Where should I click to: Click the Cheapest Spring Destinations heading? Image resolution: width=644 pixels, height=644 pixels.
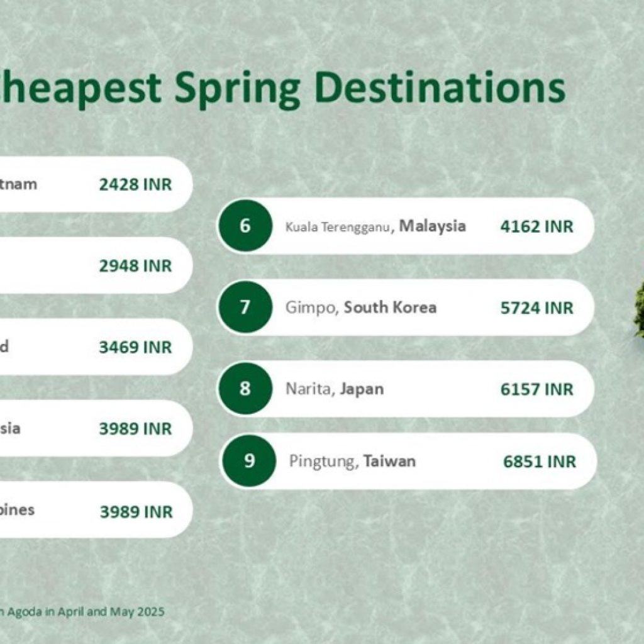tap(283, 88)
